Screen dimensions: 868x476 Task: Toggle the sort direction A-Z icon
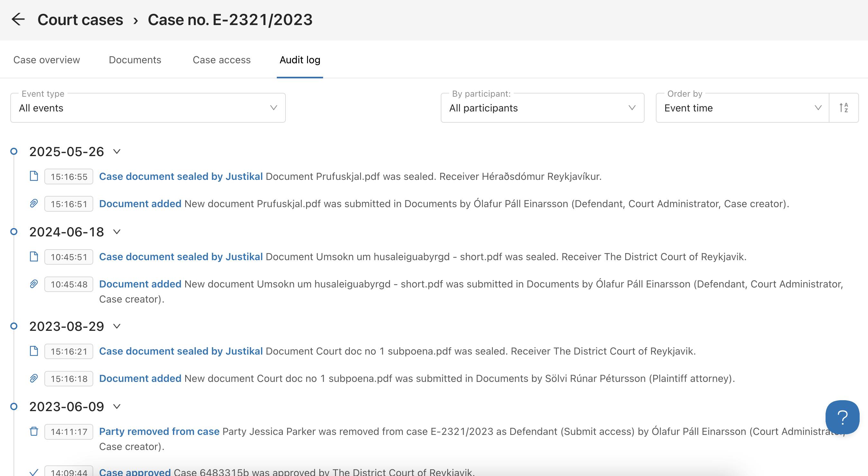coord(843,108)
